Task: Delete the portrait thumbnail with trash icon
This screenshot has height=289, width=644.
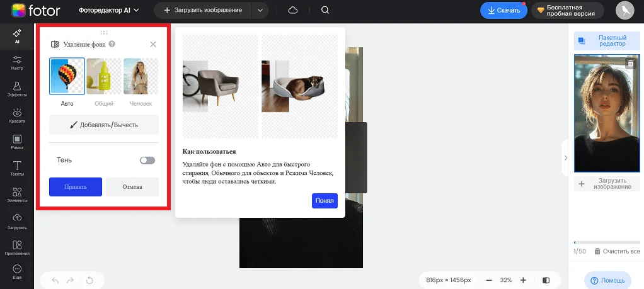Action: (630, 63)
